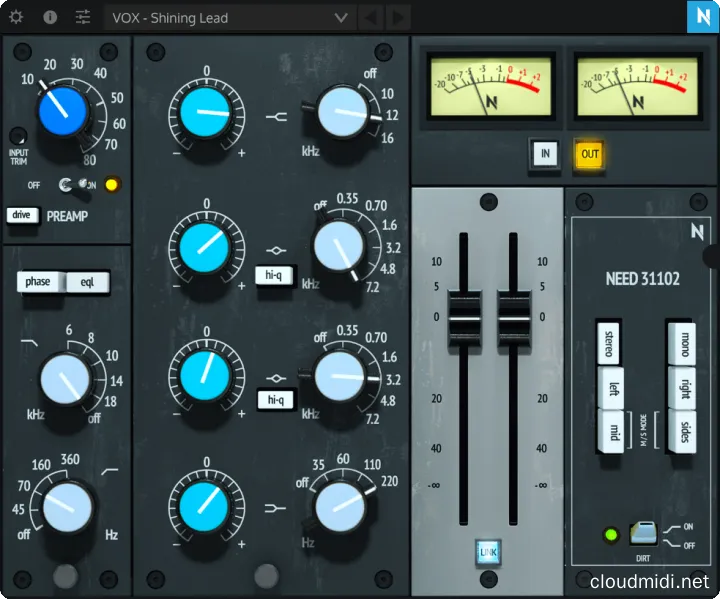This screenshot has width=720, height=599.
Task: Open the sliders preferences icon
Action: click(x=83, y=17)
